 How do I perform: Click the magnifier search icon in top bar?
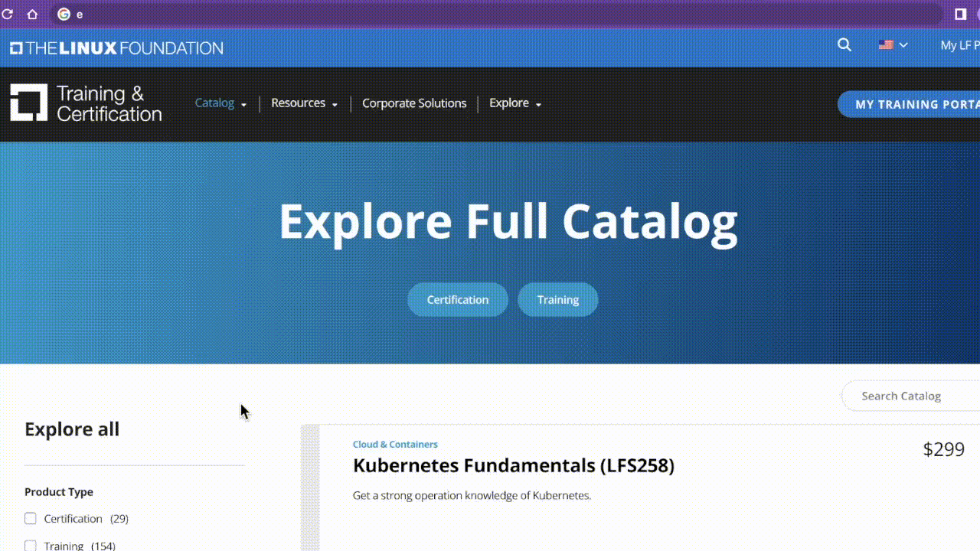tap(844, 45)
